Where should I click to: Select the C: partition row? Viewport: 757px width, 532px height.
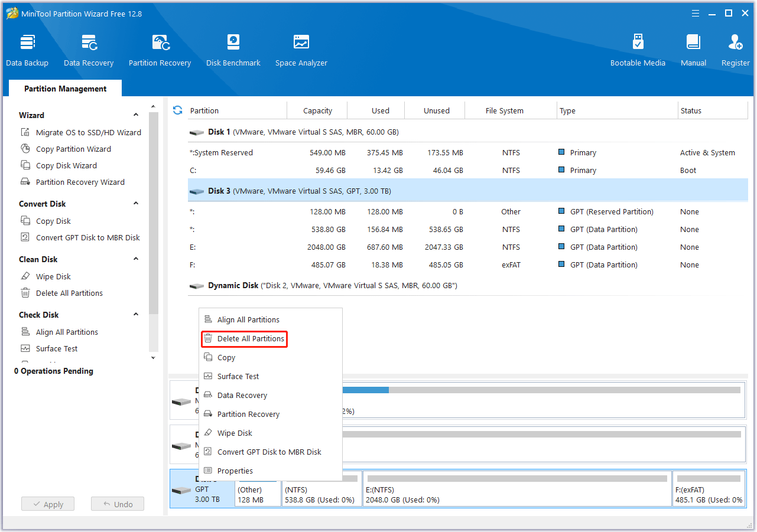[467, 170]
